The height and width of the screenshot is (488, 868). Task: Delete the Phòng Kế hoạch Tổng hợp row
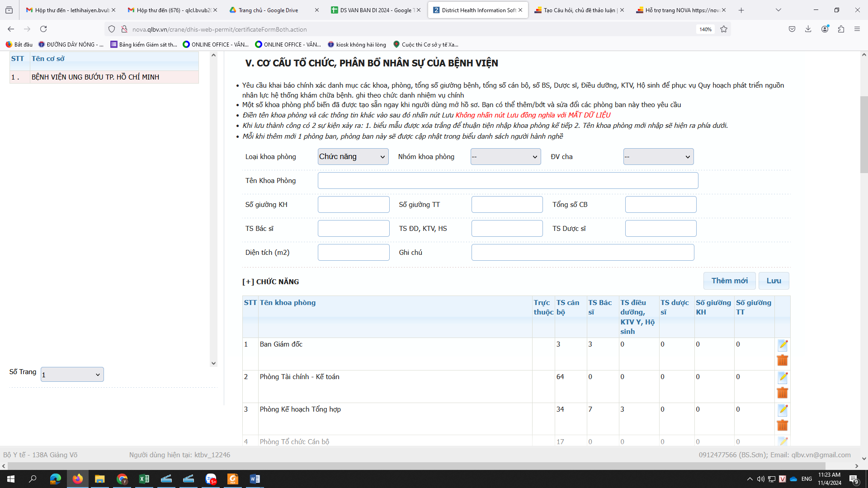coord(782,425)
